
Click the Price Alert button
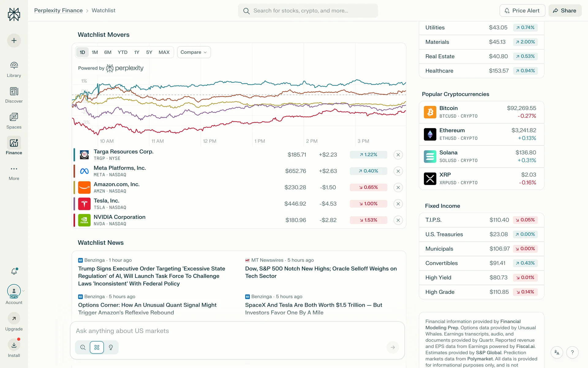[522, 10]
